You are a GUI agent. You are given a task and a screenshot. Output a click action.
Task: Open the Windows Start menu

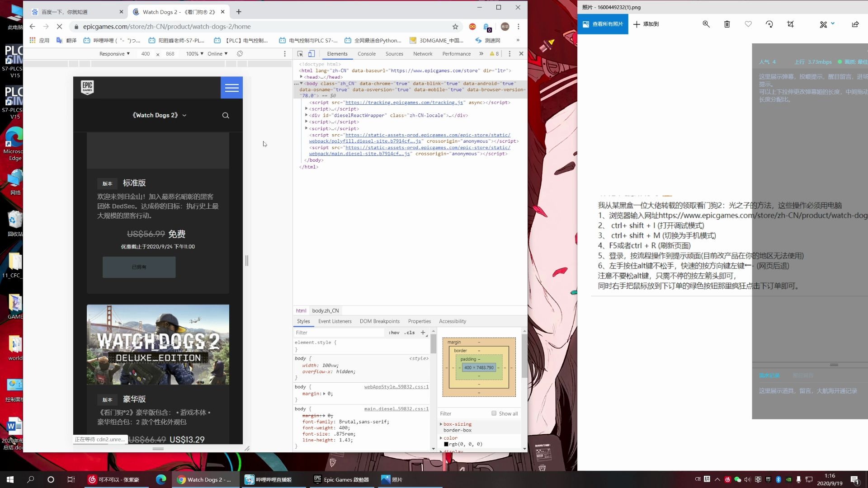pyautogui.click(x=10, y=479)
